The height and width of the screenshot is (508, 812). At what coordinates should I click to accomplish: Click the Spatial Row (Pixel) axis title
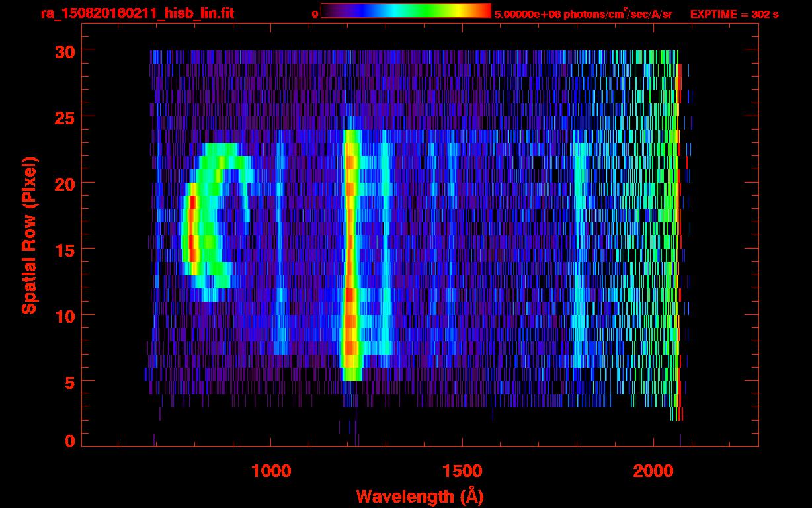(28, 235)
